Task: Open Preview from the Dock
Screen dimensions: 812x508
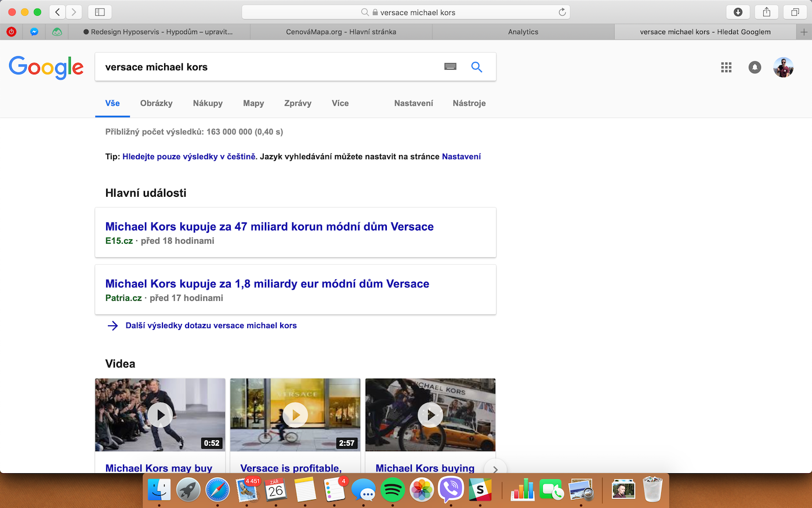Action: coord(581,490)
